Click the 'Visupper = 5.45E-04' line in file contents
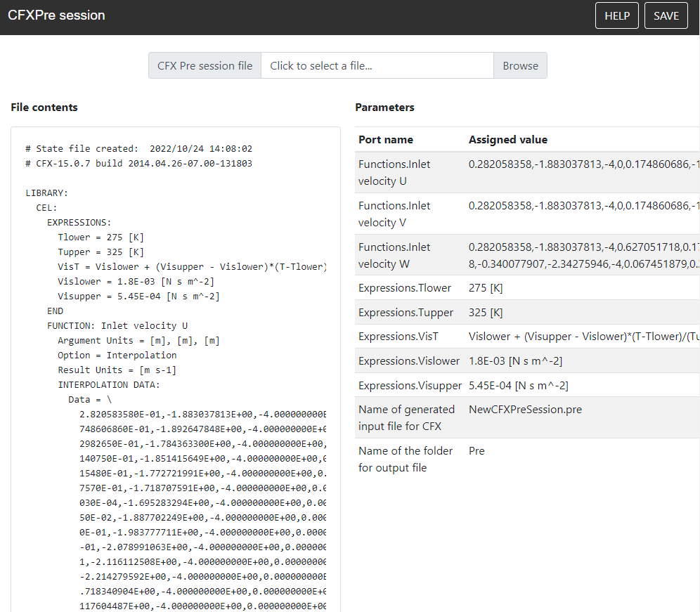This screenshot has height=612, width=700. coord(138,296)
